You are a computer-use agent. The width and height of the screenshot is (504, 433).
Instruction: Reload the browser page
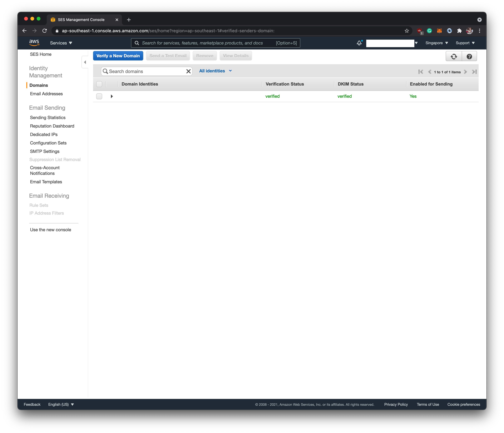click(x=45, y=31)
